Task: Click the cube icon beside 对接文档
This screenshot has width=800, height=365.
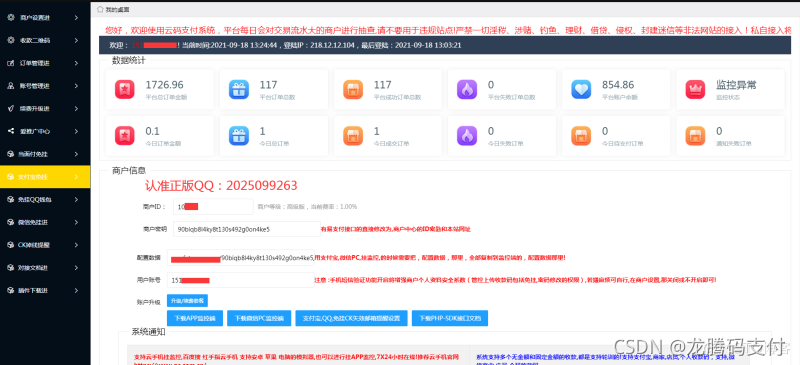Action: click(11, 267)
